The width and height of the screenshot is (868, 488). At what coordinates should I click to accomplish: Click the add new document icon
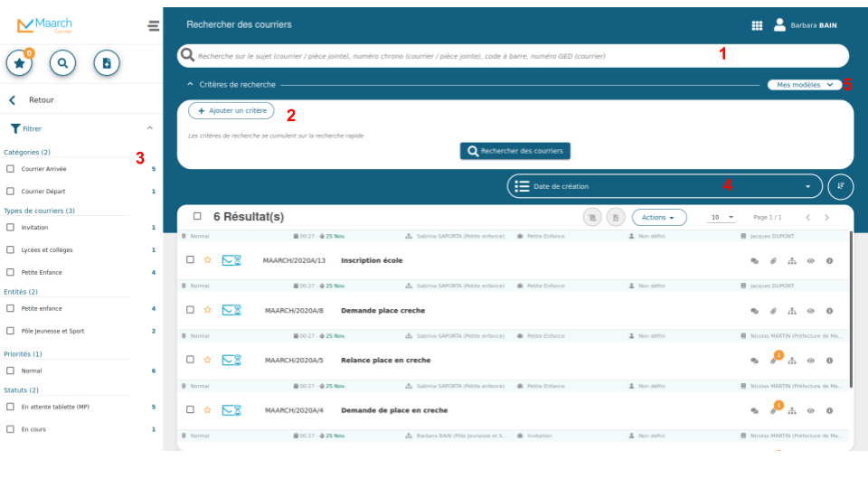click(107, 63)
